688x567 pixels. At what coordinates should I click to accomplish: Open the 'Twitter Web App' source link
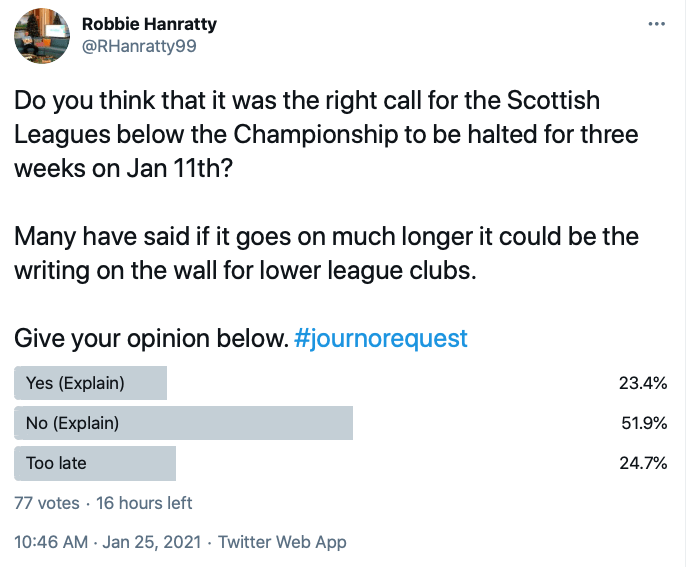[x=282, y=542]
